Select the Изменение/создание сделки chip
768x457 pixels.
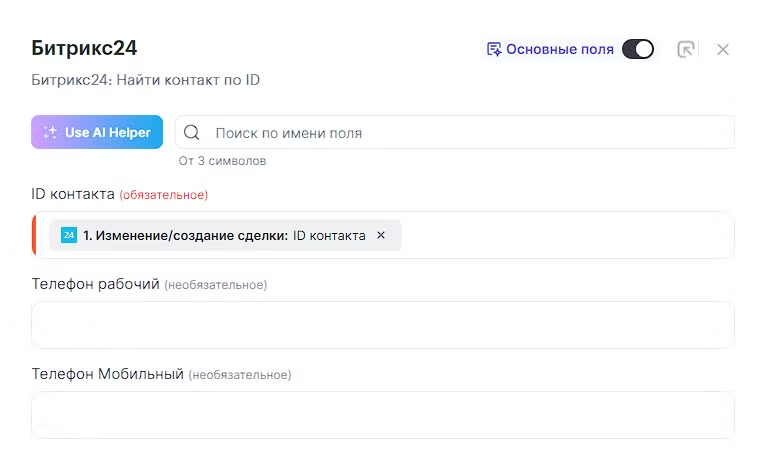pos(220,235)
